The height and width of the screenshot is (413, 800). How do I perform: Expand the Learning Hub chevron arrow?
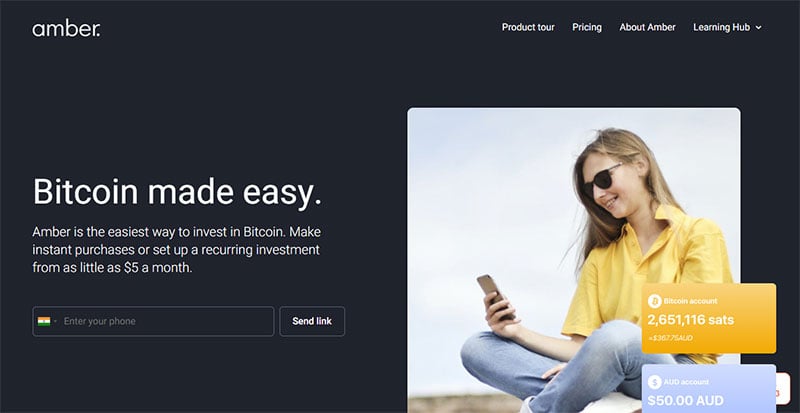758,28
